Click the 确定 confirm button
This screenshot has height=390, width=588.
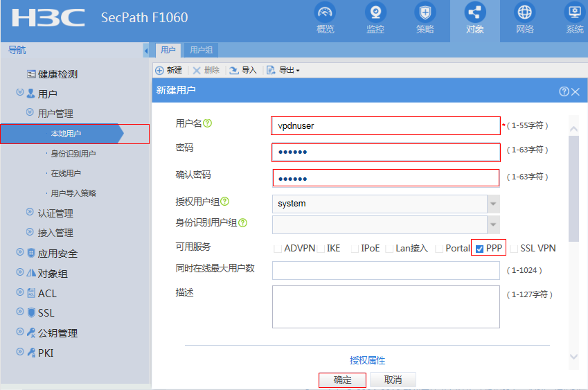(342, 380)
